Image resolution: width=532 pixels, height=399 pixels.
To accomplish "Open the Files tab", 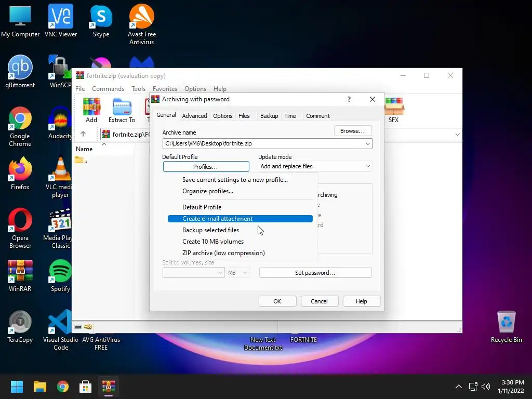I will [244, 116].
